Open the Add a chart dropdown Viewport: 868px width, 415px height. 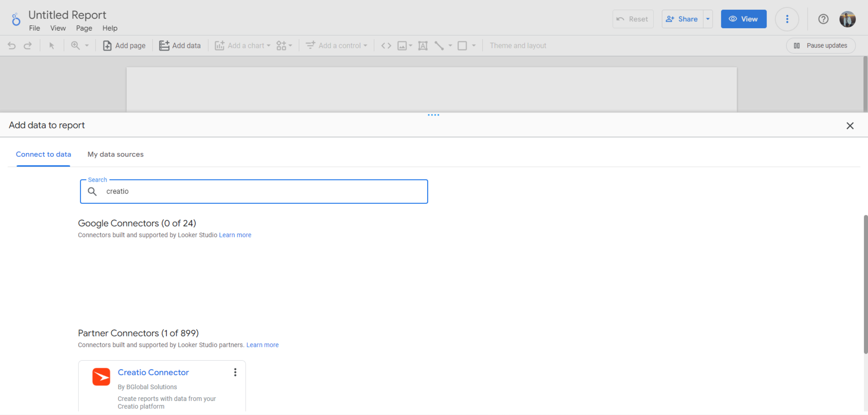click(x=243, y=45)
